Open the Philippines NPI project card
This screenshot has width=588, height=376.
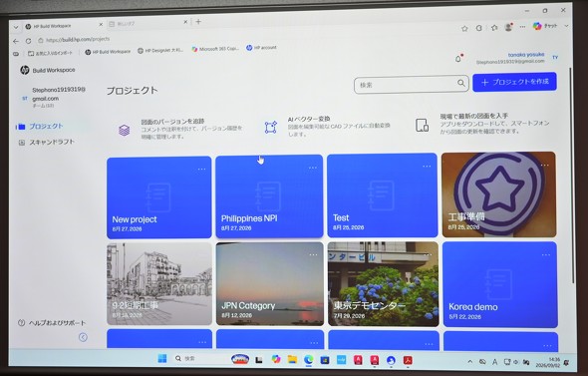tap(269, 195)
